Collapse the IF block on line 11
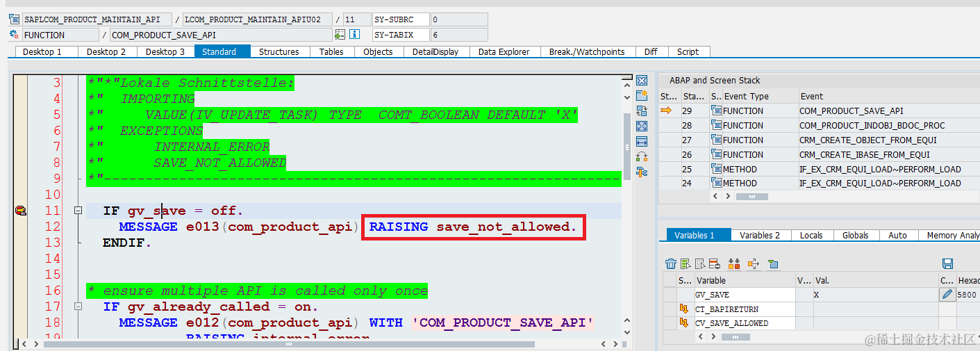The width and height of the screenshot is (980, 351). click(78, 211)
